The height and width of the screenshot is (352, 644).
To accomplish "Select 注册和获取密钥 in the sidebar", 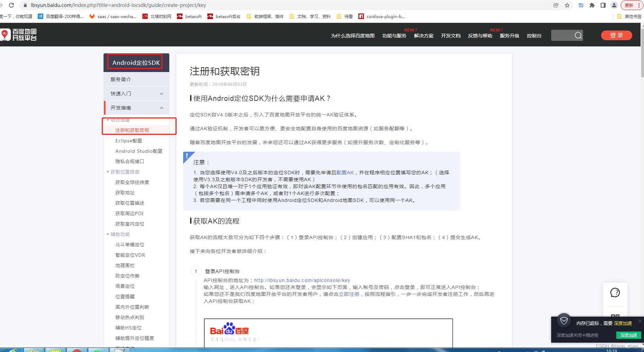I will pos(132,130).
